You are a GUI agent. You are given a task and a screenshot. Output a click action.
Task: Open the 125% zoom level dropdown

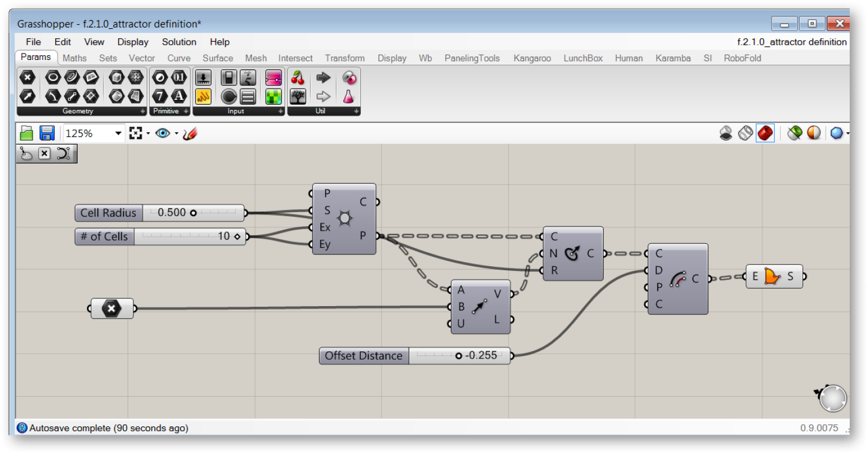118,133
